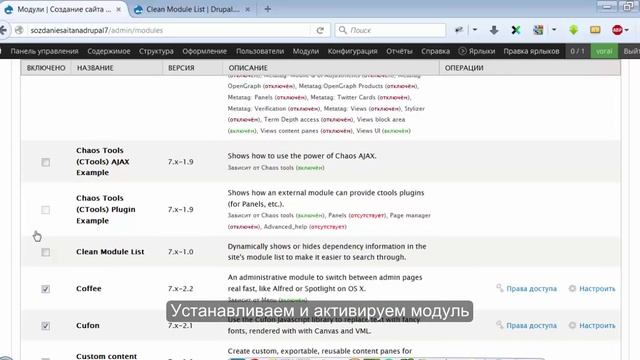Close the Модули tab
Image resolution: width=640 pixels, height=360 pixels.
pos(118,9)
